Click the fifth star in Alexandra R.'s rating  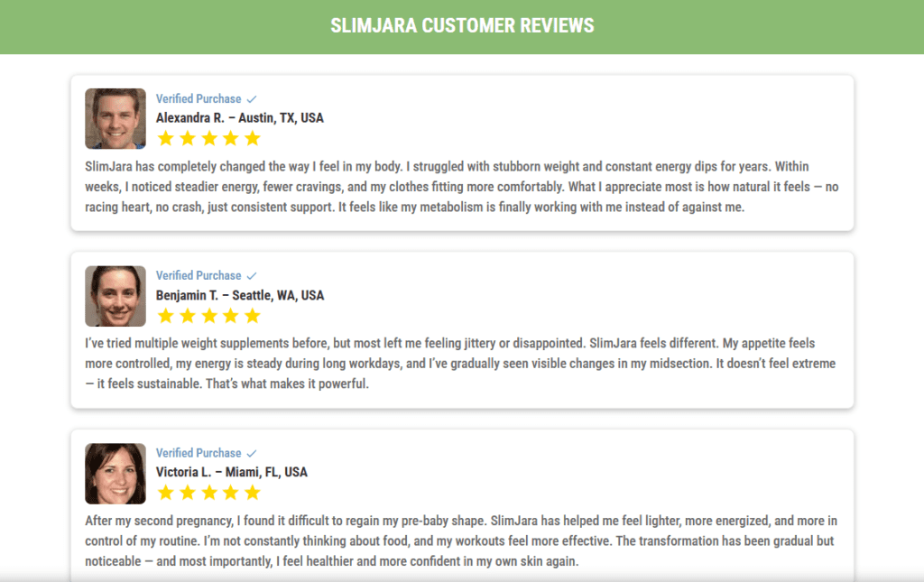[253, 138]
